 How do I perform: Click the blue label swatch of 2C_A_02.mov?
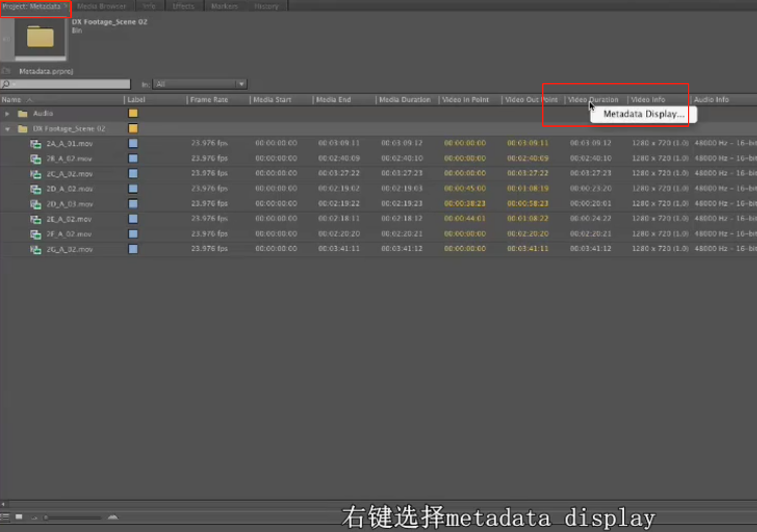coord(133,174)
